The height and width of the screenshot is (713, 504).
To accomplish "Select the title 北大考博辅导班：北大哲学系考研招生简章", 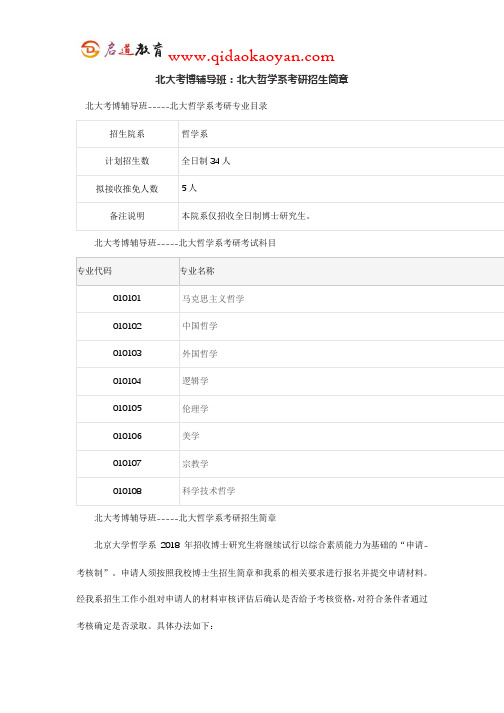I will 252,79.
